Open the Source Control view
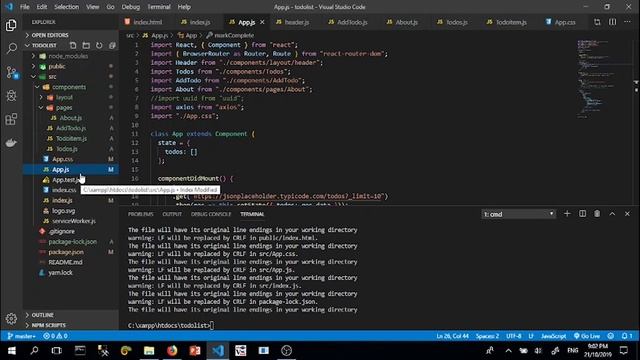 [x=11, y=73]
